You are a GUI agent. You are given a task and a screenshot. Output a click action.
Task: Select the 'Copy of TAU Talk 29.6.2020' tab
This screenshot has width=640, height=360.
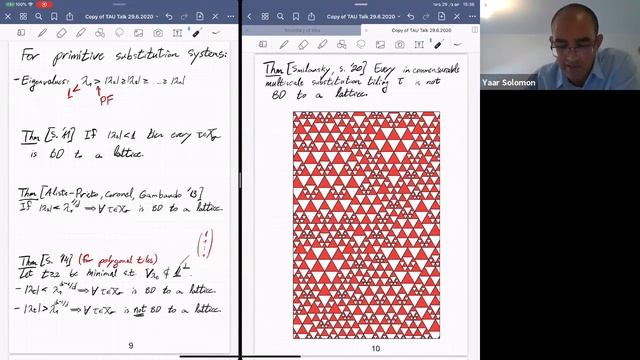coord(421,31)
